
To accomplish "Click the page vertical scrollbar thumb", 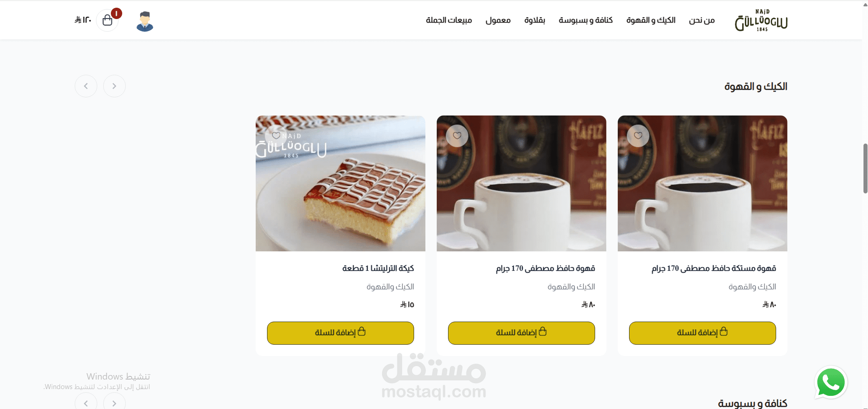I will coord(865,168).
